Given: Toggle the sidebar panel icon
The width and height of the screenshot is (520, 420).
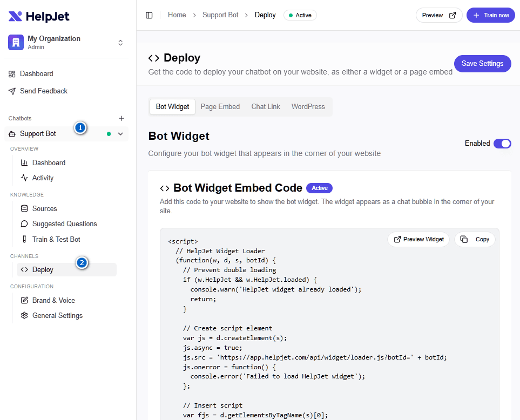Looking at the screenshot, I should tap(149, 15).
